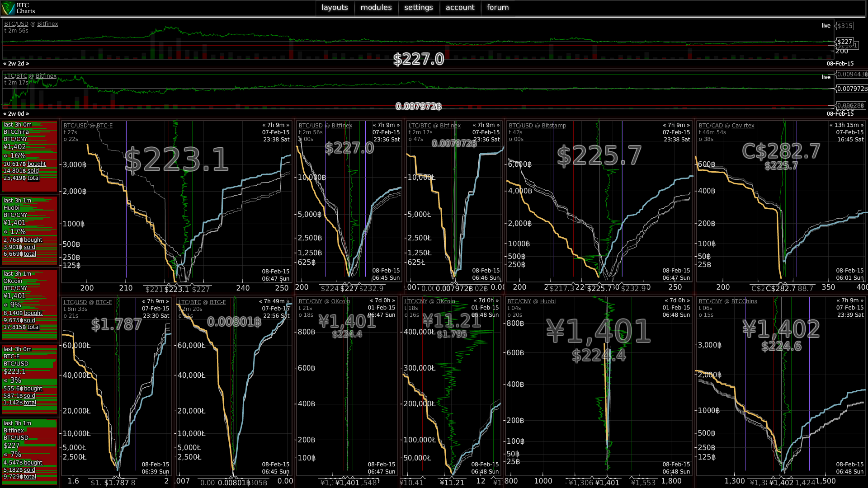Viewport: 868px width, 488px height.
Task: Open LTC/USD pair link on BTC-E panel
Action: tap(75, 302)
